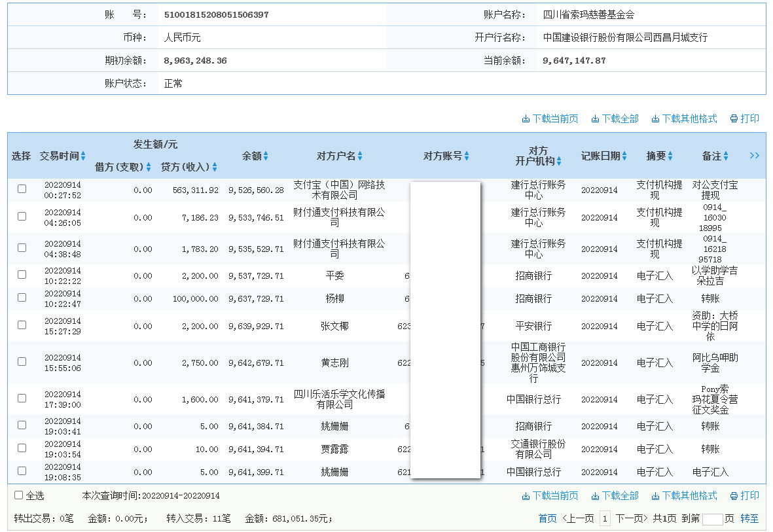This screenshot has width=773, height=532.
Task: Click the bottom 下载其他格式 download icon
Action: click(655, 496)
